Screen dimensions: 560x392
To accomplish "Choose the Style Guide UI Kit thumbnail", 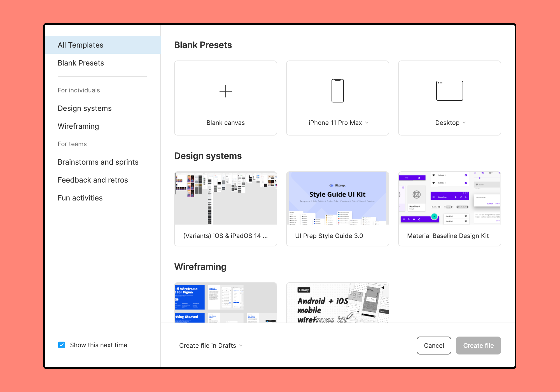I will click(x=337, y=198).
